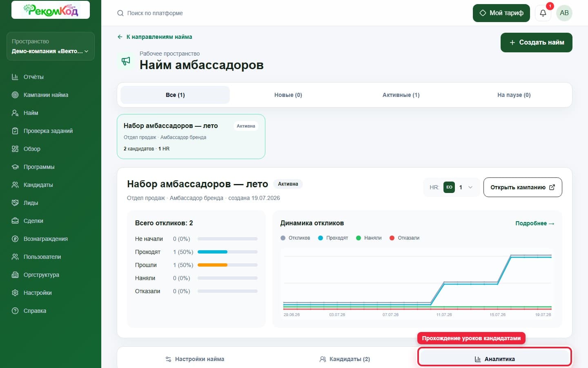Click the Проходят progress bar

(x=227, y=252)
